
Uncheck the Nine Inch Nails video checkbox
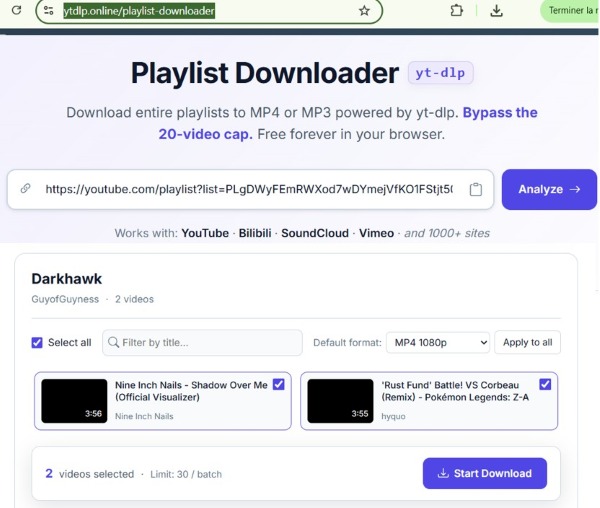pos(279,384)
